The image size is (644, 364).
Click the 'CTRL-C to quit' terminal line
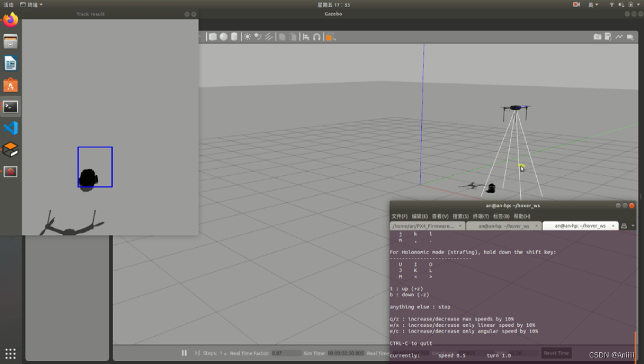411,343
